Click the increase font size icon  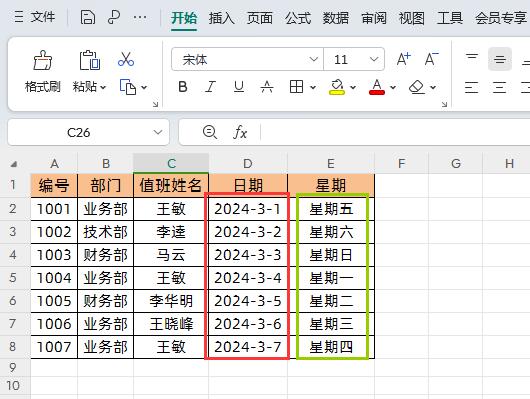404,59
